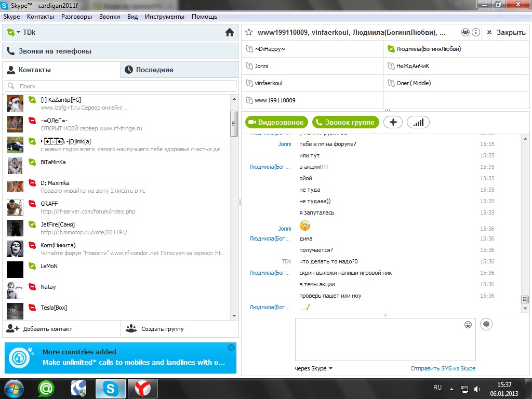This screenshot has width=532, height=399.
Task: Click the magnifier icon in search field
Action: [11, 86]
